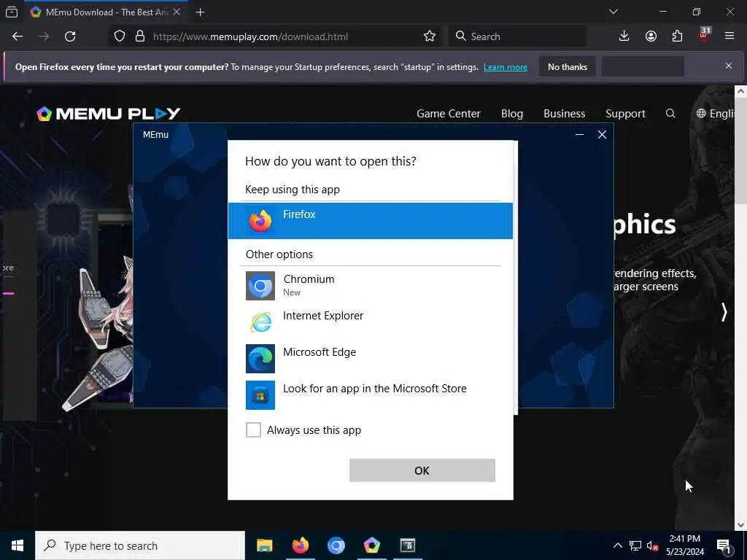This screenshot has height=560, width=747.
Task: Close the MEmu installer window
Action: pos(602,135)
